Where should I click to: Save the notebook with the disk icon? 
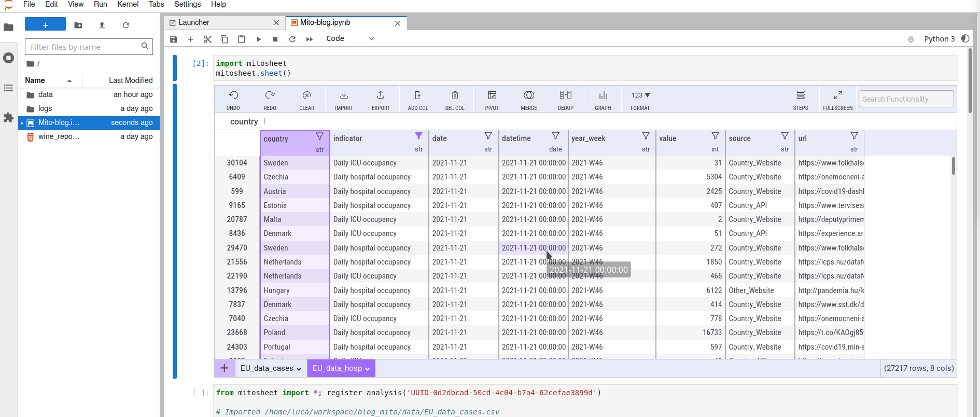tap(174, 39)
